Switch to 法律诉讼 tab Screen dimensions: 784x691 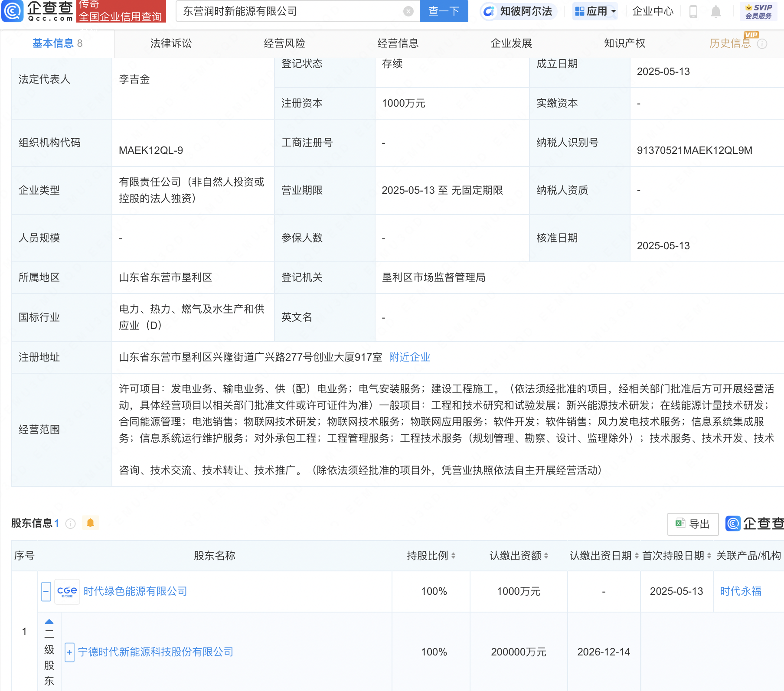171,43
